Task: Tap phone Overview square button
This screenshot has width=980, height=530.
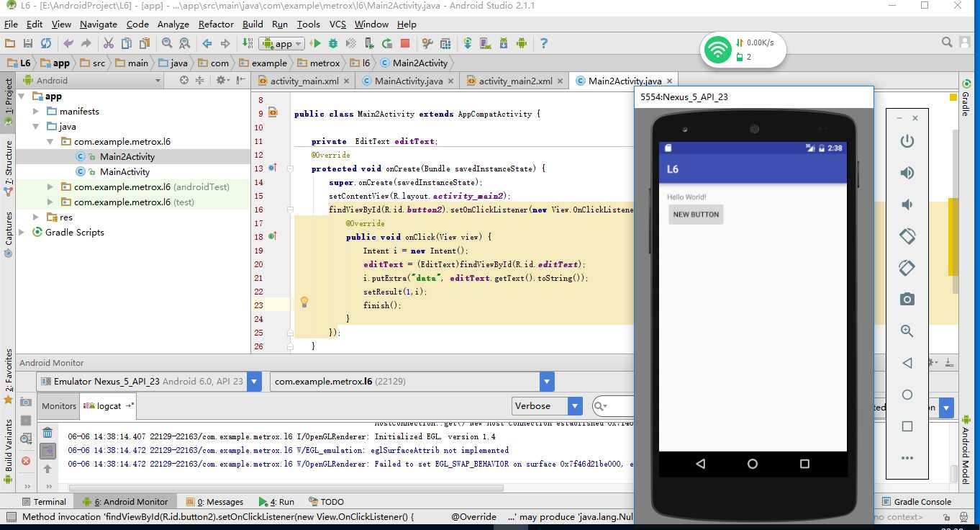Action: click(805, 464)
